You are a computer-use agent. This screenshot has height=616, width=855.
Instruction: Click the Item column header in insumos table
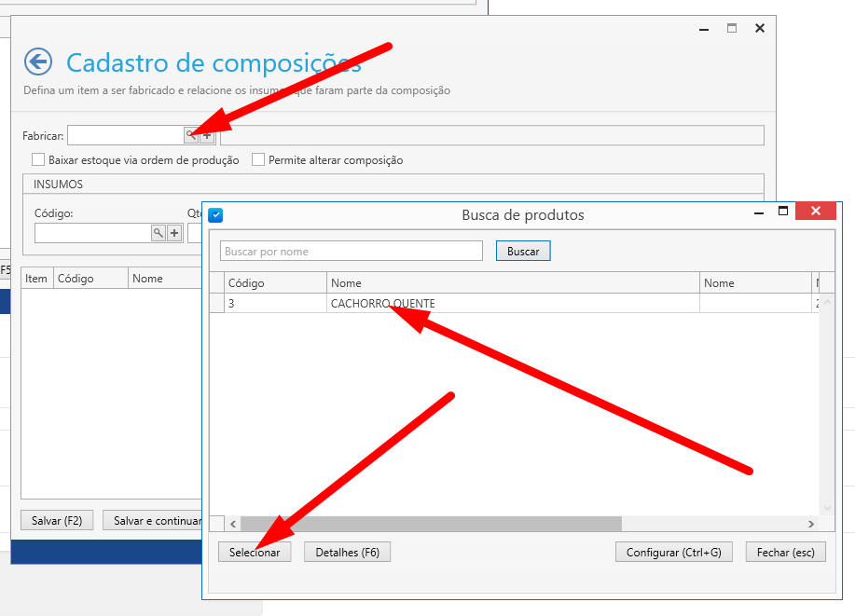tap(36, 279)
